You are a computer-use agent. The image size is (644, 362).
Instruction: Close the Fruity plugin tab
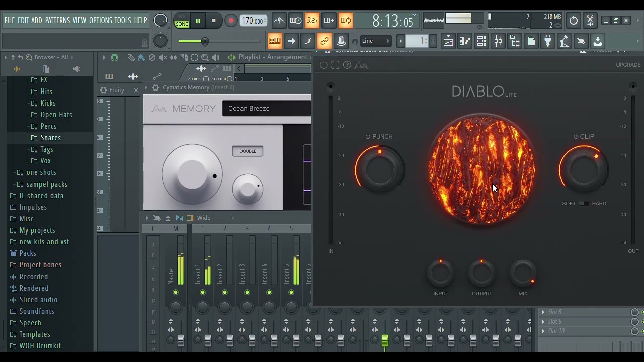(136, 90)
